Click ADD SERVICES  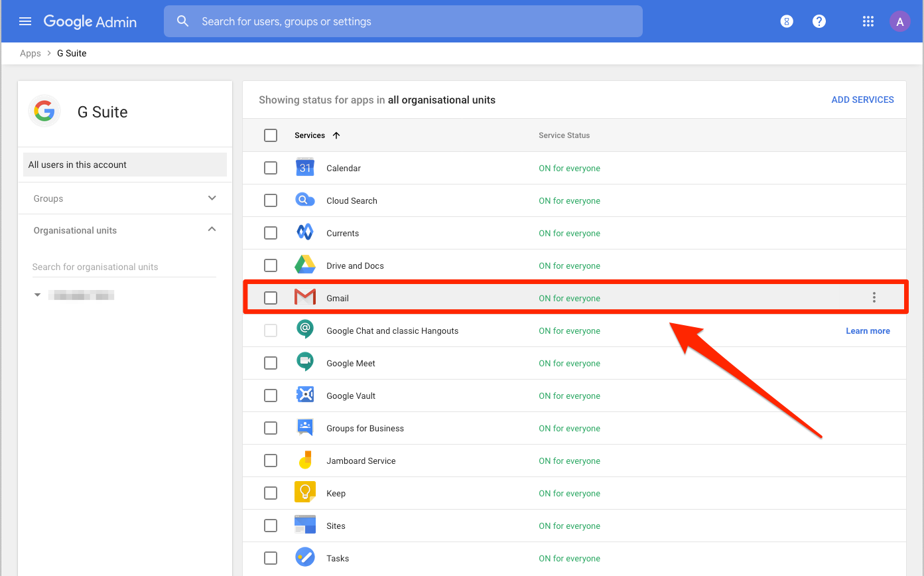(862, 100)
